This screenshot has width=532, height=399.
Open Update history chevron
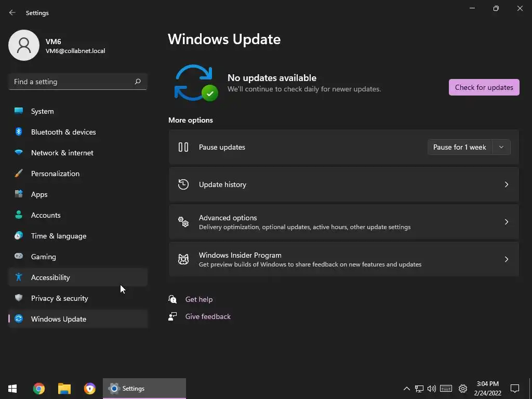click(x=506, y=184)
